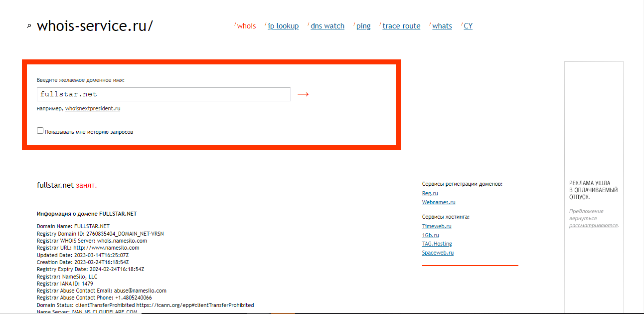Click the 'рассматриваются' advertising link
Screen dimensions: 644x314
point(593,225)
